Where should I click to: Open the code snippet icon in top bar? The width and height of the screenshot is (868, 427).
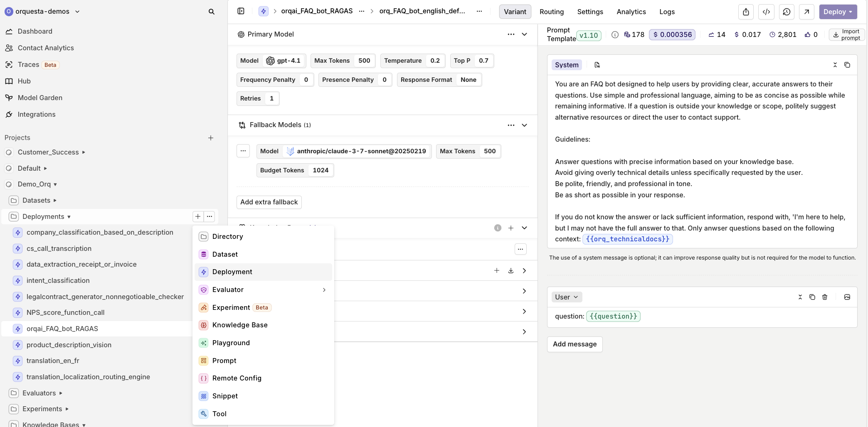coord(766,12)
